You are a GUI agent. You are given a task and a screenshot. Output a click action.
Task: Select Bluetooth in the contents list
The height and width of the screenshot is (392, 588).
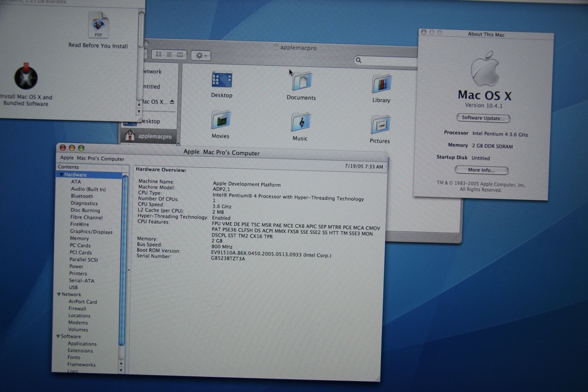click(x=82, y=196)
